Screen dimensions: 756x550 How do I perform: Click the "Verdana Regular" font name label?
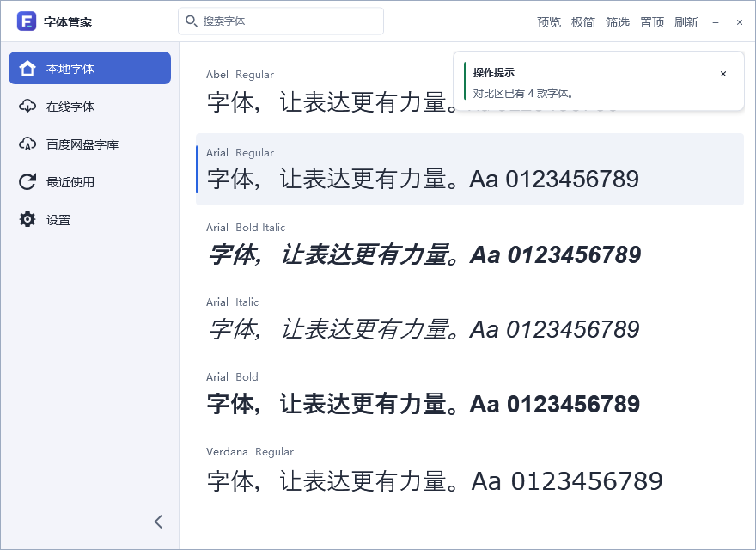point(250,452)
